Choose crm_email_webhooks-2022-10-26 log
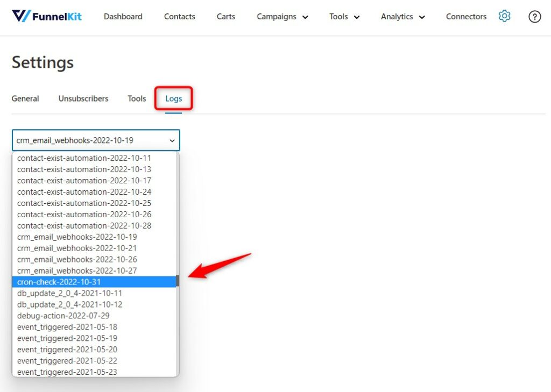This screenshot has width=551, height=392. click(94, 259)
